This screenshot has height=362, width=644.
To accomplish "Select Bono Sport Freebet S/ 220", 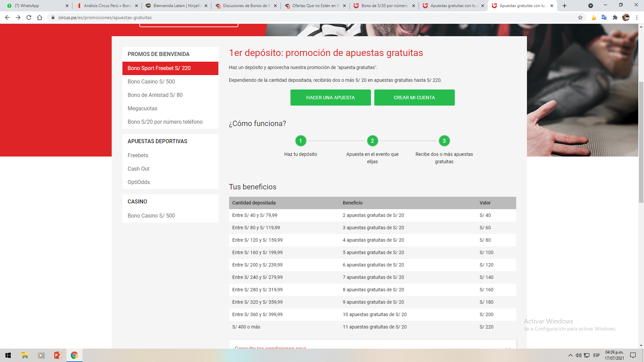I will click(170, 68).
